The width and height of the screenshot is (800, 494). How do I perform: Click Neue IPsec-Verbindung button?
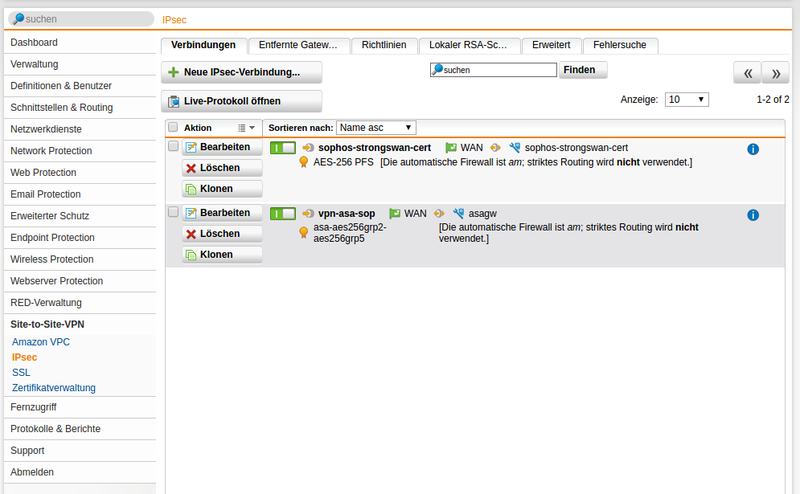pyautogui.click(x=241, y=73)
